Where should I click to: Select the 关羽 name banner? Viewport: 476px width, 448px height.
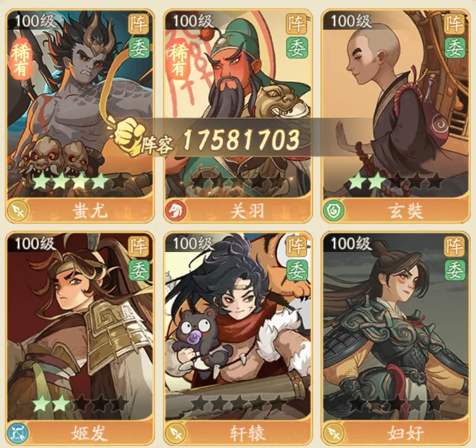247,210
